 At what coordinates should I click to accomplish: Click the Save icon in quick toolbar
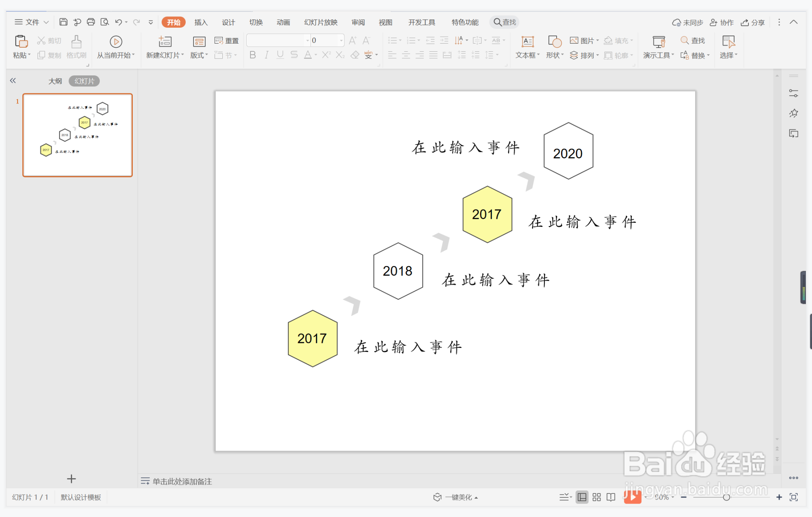[63, 22]
